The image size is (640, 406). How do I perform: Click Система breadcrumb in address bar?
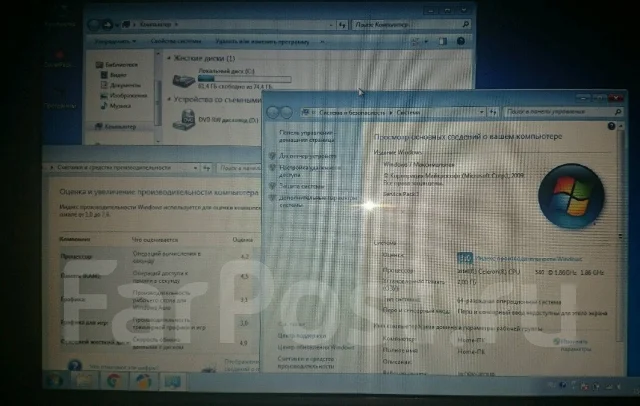coord(408,112)
